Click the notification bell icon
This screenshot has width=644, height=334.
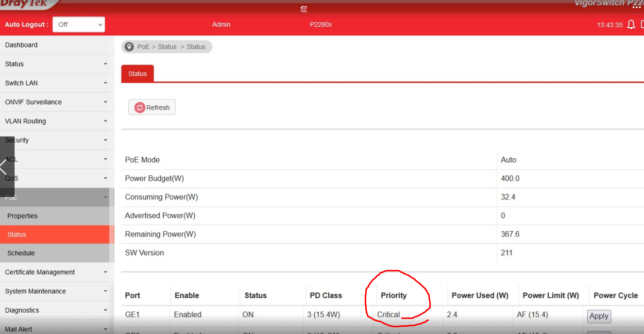pyautogui.click(x=631, y=25)
